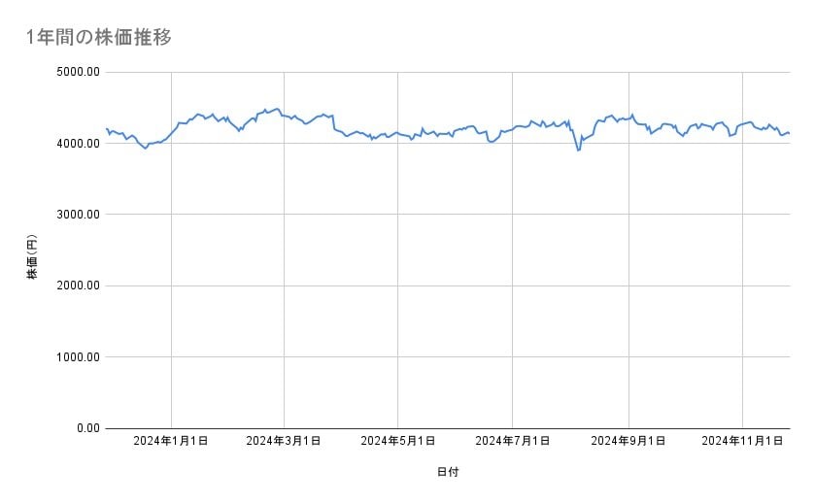Select the 2024年5月1日 date label
The height and width of the screenshot is (504, 815).
point(397,442)
